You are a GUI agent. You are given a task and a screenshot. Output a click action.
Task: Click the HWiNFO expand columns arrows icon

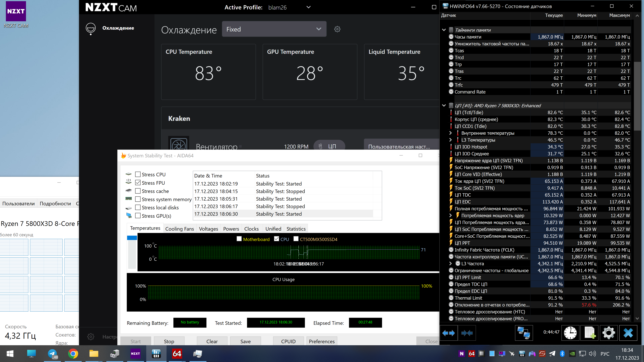(448, 333)
